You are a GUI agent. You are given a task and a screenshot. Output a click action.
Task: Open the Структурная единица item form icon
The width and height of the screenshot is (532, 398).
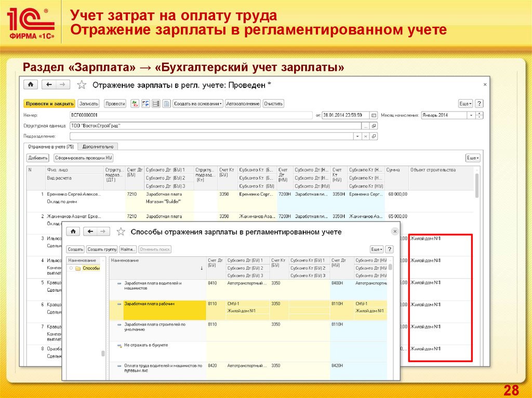pos(374,126)
